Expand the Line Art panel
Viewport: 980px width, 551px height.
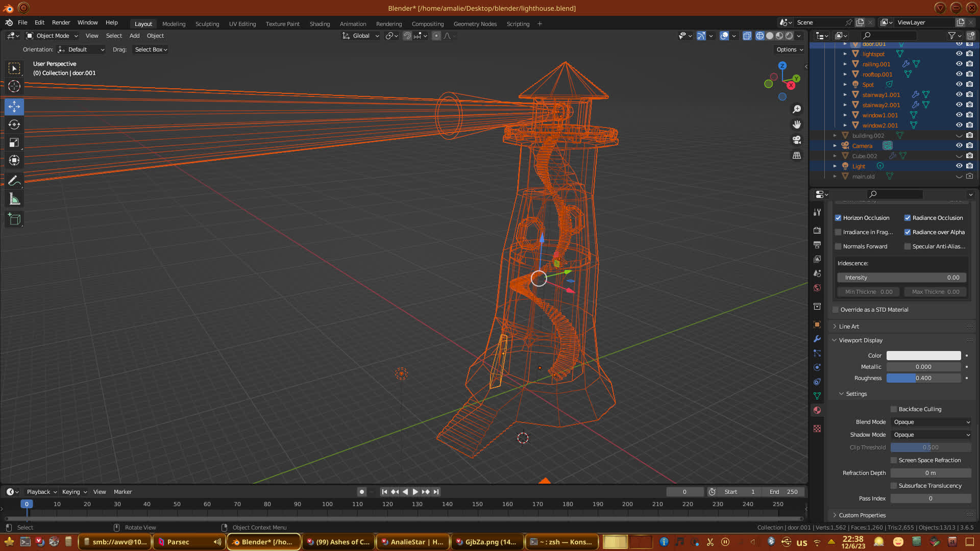tap(849, 327)
